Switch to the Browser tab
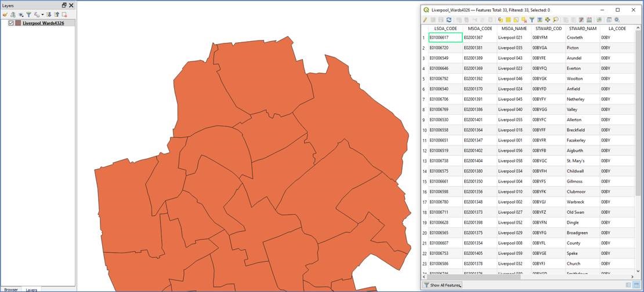Screen dimensions: 644x292 (x=11, y=290)
